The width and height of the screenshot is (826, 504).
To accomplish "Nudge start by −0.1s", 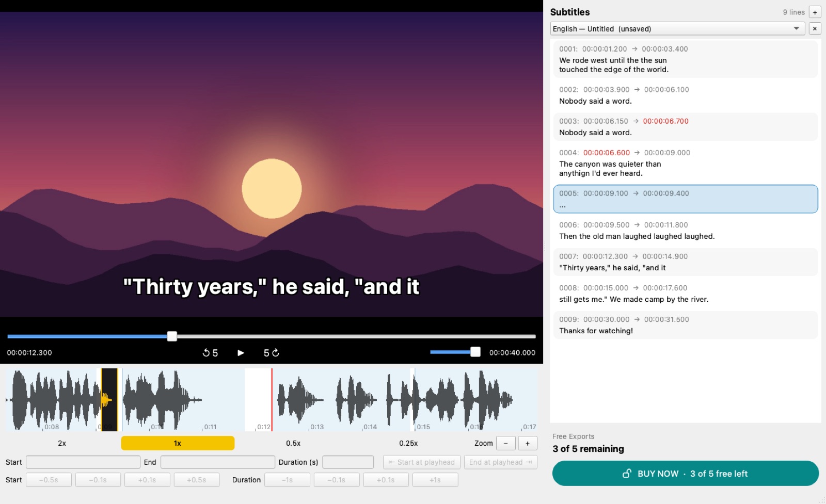I will (98, 480).
